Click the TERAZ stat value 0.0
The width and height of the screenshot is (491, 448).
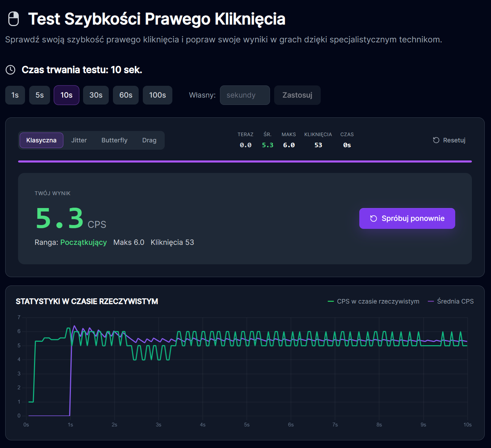click(246, 145)
